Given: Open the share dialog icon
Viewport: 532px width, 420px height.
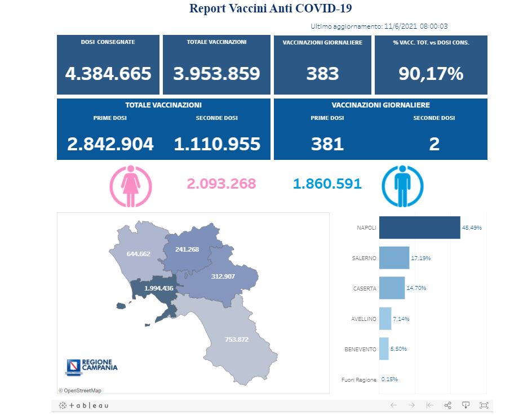Looking at the screenshot, I should pyautogui.click(x=448, y=405).
